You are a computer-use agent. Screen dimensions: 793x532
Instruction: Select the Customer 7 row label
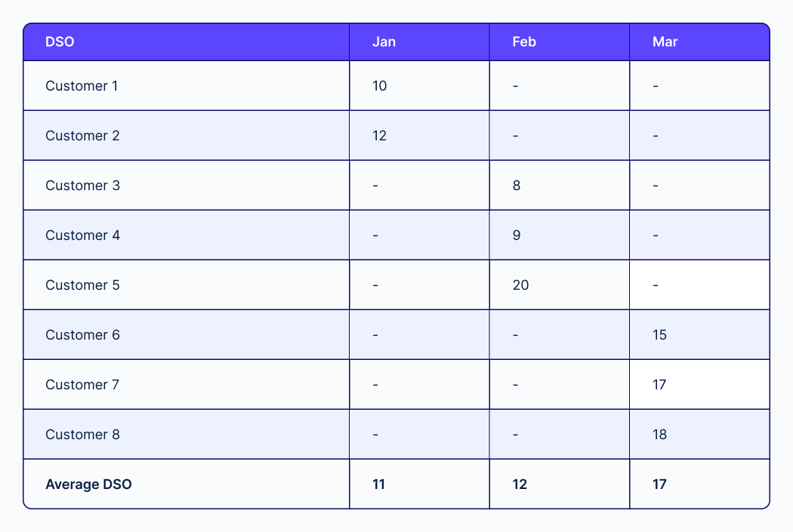(x=82, y=385)
